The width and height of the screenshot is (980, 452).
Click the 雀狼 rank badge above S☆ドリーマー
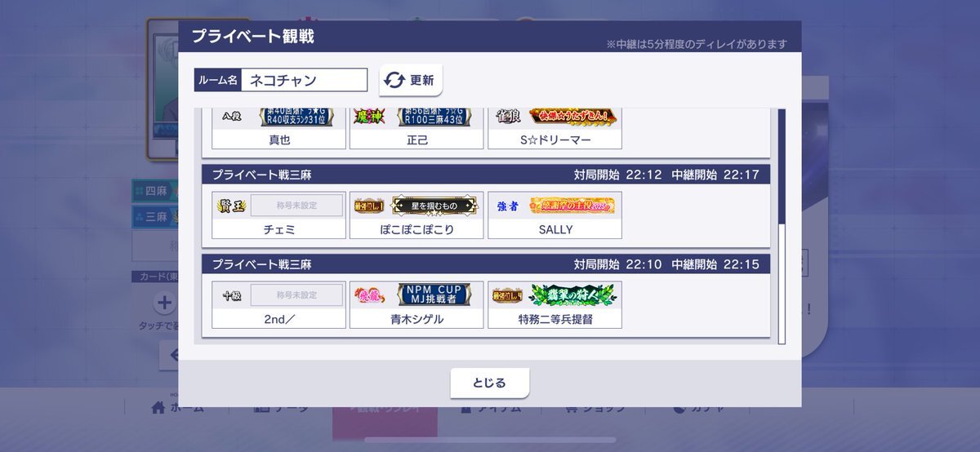point(508,117)
